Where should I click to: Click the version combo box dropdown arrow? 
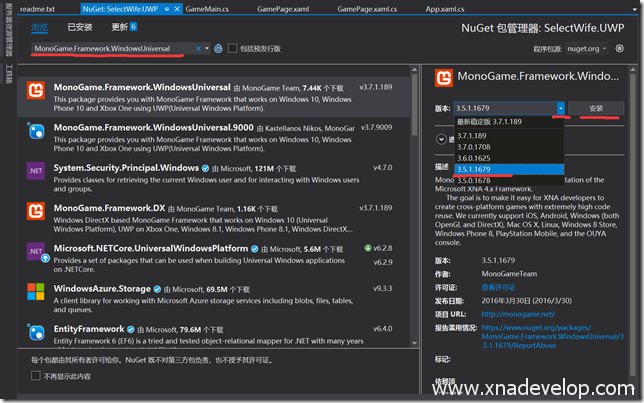point(561,107)
